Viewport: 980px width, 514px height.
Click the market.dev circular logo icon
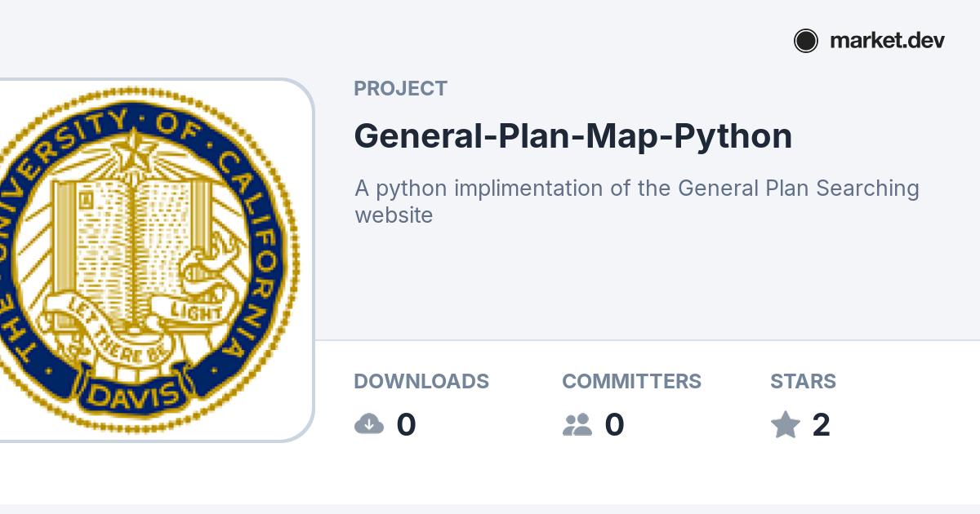coord(805,41)
